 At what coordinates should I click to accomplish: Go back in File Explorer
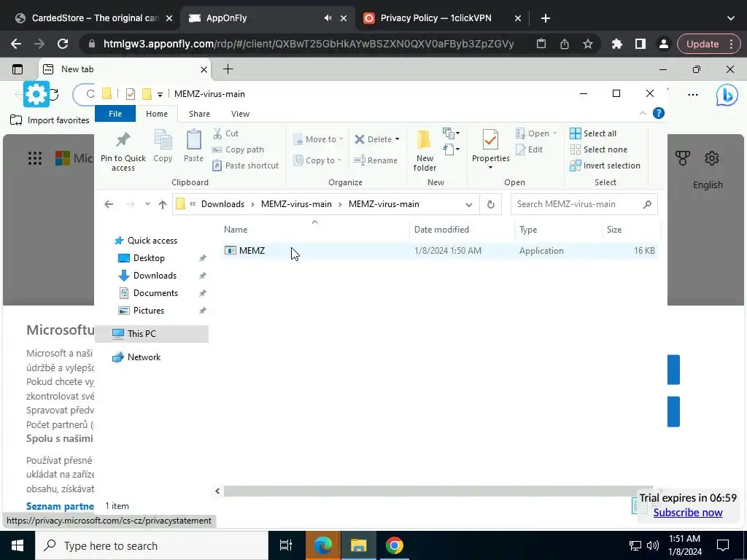pos(109,204)
